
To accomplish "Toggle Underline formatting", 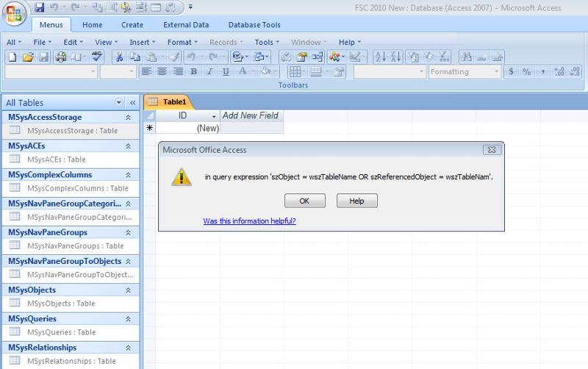I will [226, 71].
